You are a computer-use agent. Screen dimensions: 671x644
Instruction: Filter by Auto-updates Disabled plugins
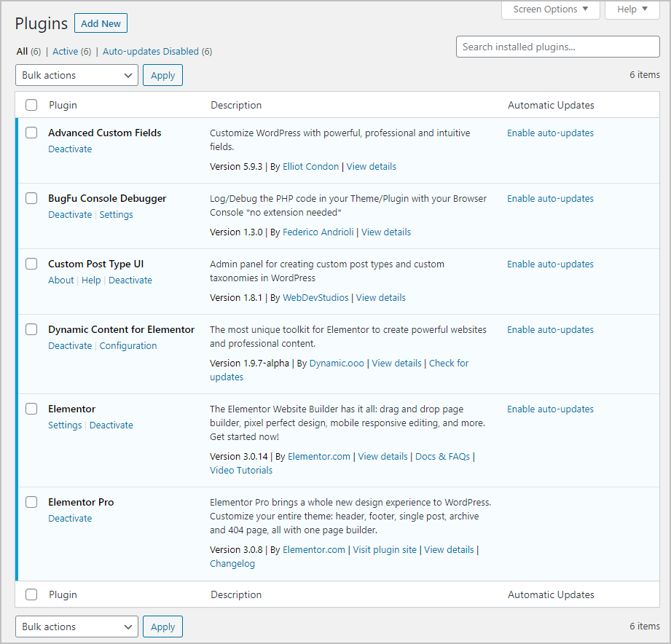pos(151,51)
